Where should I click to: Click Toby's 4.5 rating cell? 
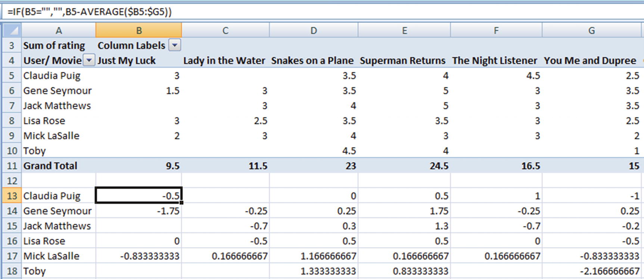313,151
